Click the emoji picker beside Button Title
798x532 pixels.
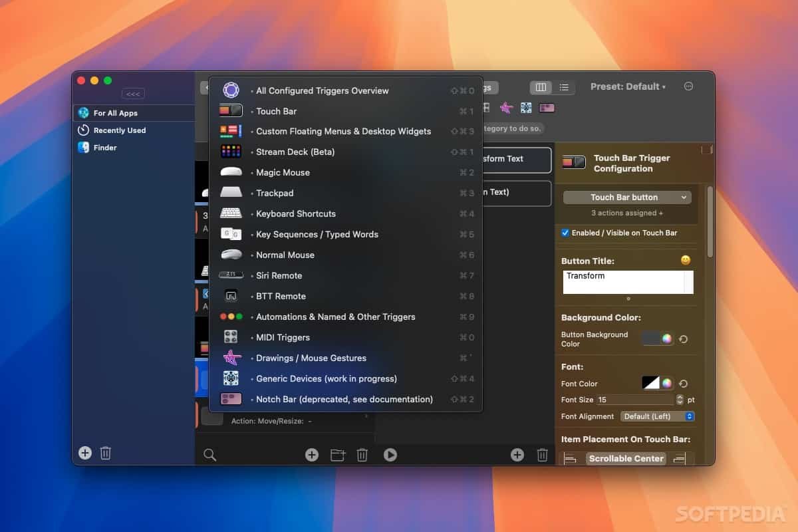(x=686, y=260)
